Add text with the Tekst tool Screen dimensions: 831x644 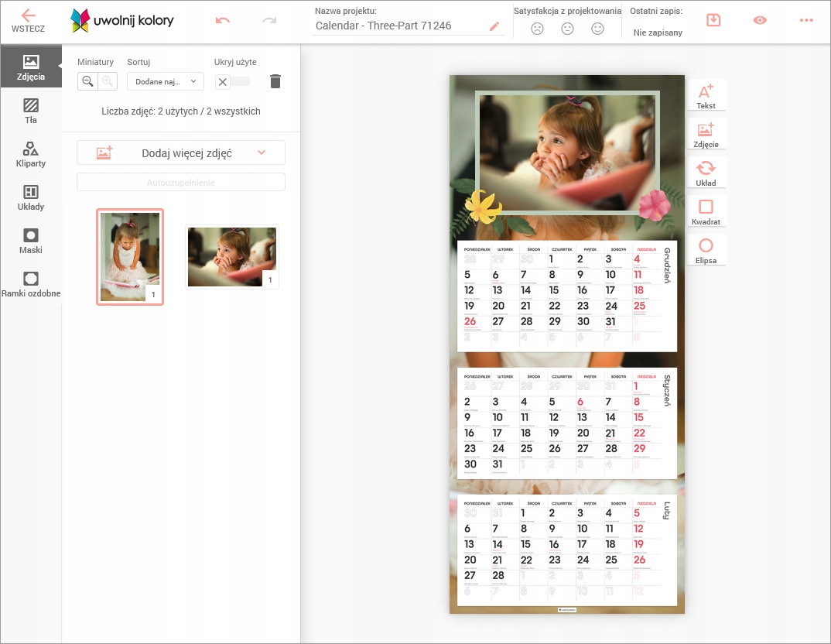pos(706,95)
